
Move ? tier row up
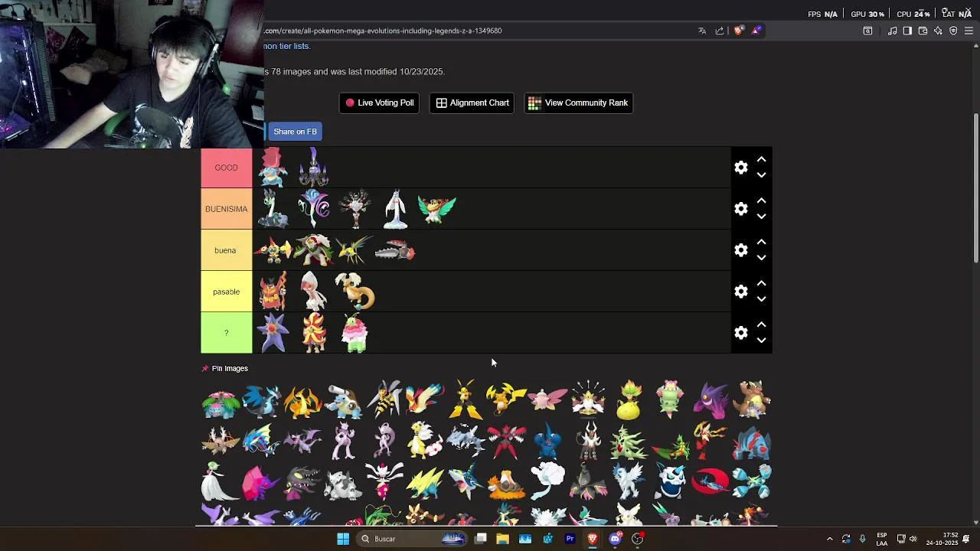tap(761, 325)
